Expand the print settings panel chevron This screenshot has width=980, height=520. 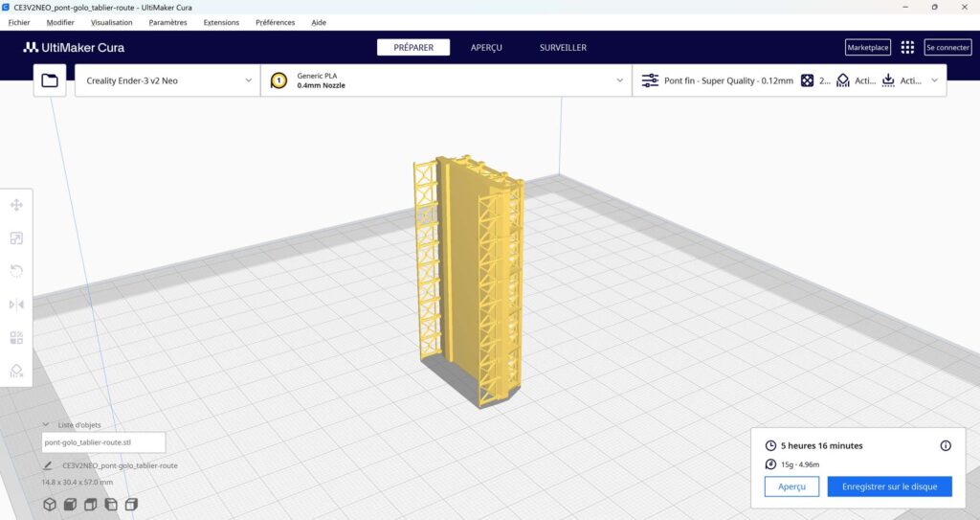(x=934, y=80)
